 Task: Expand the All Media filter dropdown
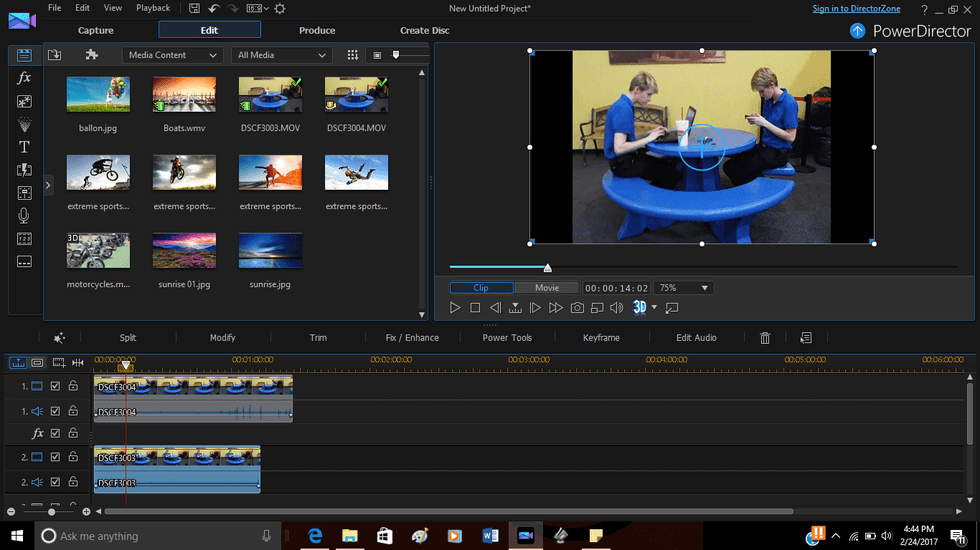(282, 55)
